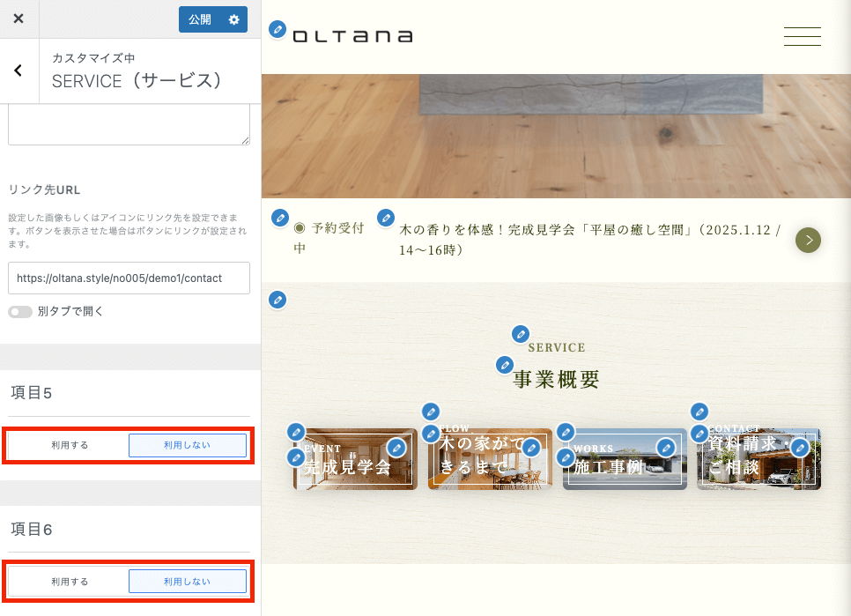
Task: Click the SERVICE label above 事業概要
Action: click(x=556, y=347)
